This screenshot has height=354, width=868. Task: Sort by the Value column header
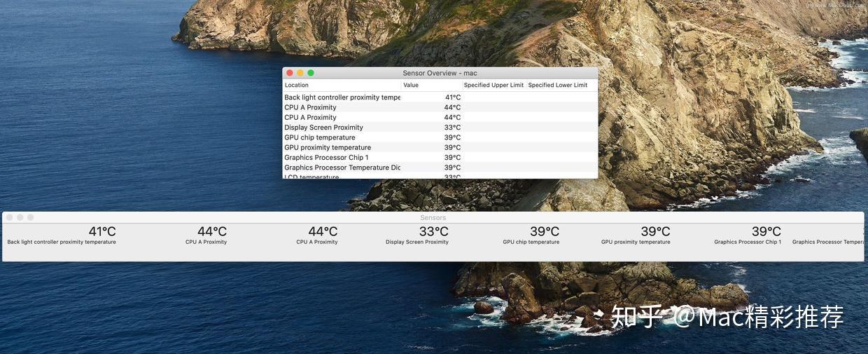431,86
